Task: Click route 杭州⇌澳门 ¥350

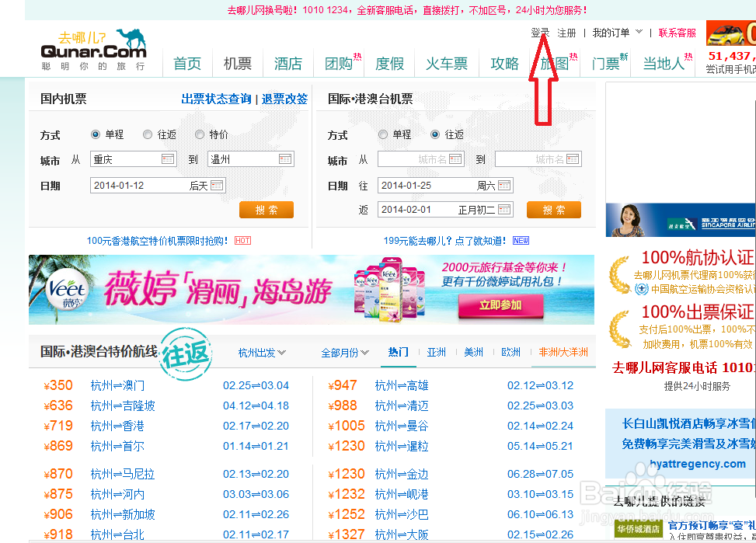Action: click(117, 386)
